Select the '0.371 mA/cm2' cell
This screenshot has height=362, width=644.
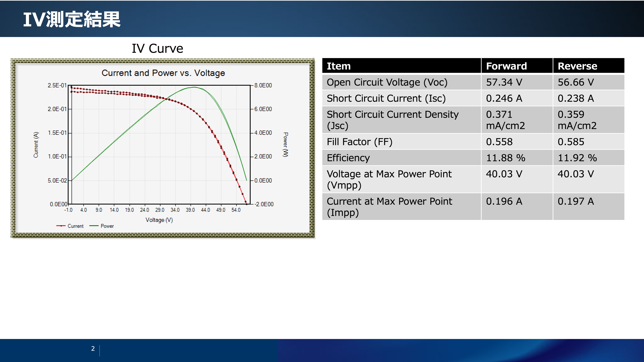[517, 120]
